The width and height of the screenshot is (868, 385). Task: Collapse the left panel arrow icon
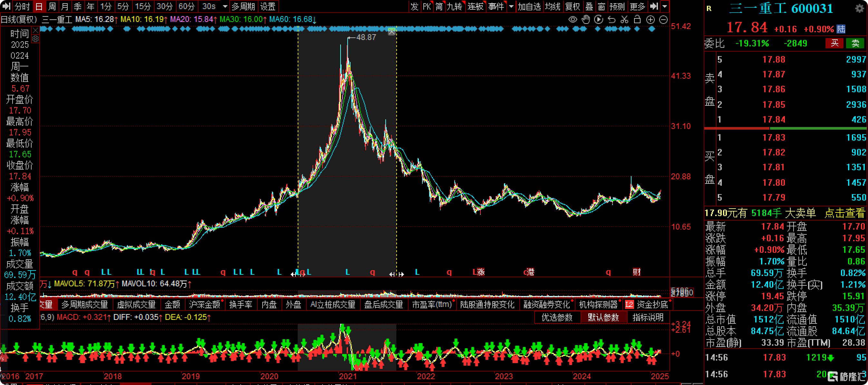pyautogui.click(x=6, y=6)
